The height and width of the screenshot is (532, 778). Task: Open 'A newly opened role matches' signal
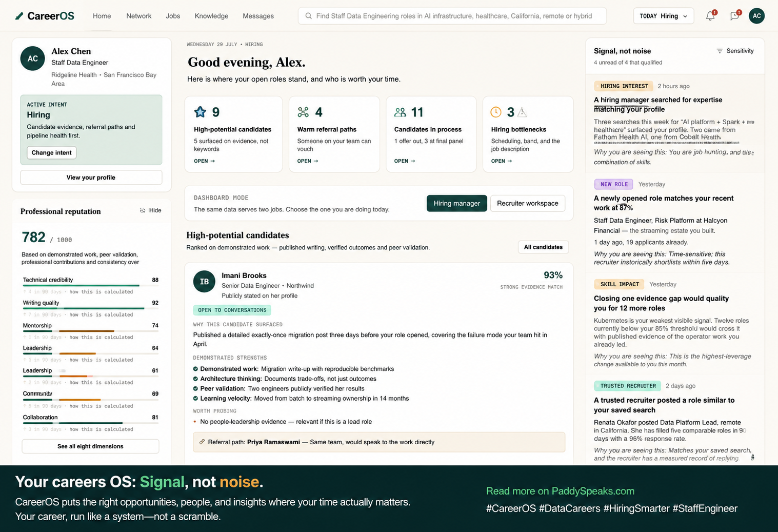(x=664, y=203)
